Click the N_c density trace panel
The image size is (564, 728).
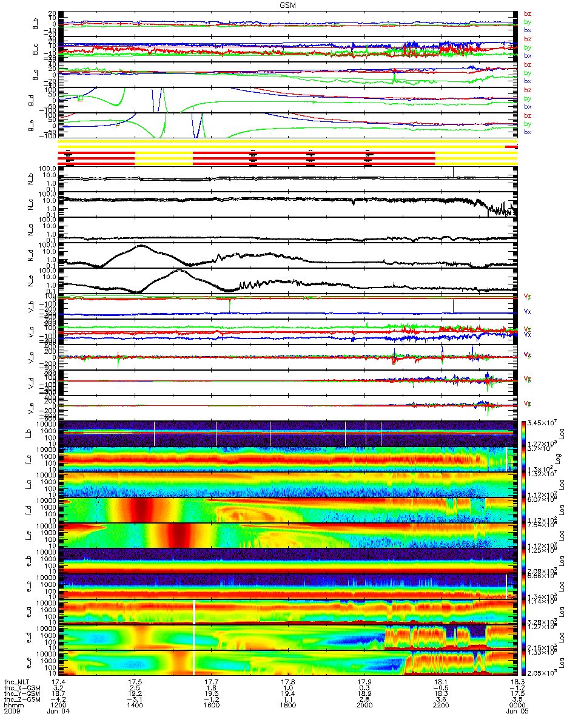coord(288,204)
